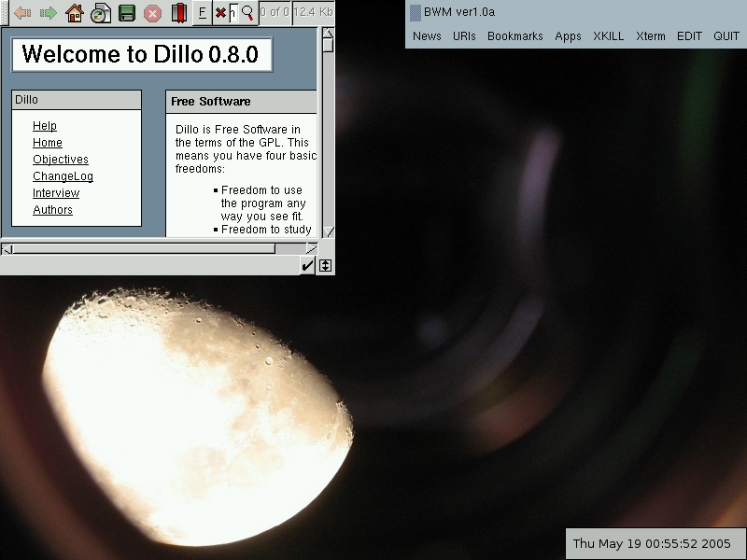Click the Back arrow in Dillo toolbar
Screen dimensions: 747x560
click(x=22, y=13)
